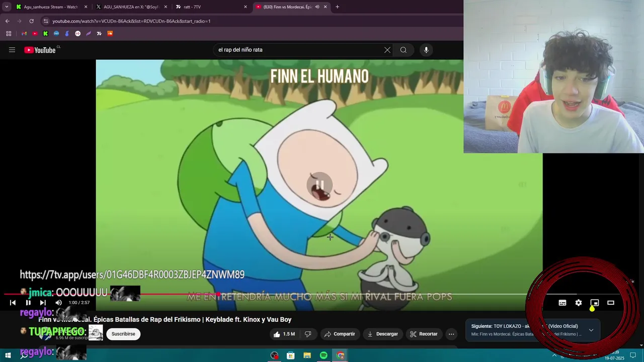The height and width of the screenshot is (362, 644).
Task: Open the Windows Start menu
Action: pos(8,355)
